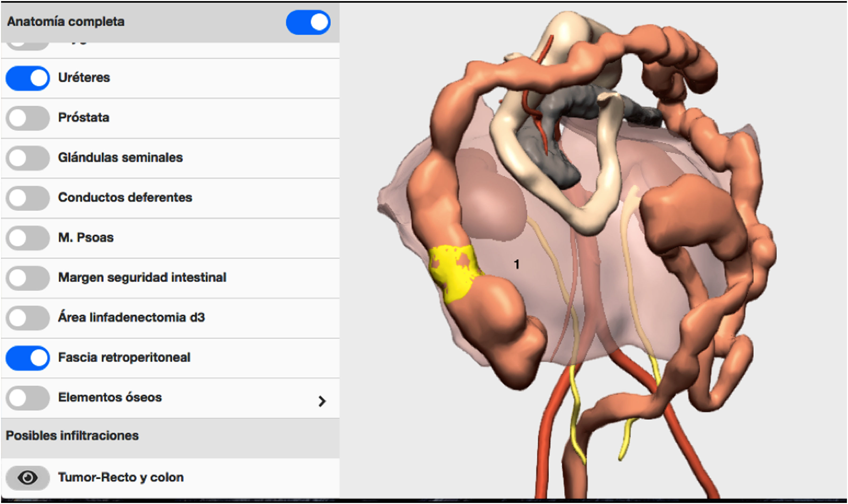Click the Fascia retroperitoneal label text

click(x=124, y=357)
